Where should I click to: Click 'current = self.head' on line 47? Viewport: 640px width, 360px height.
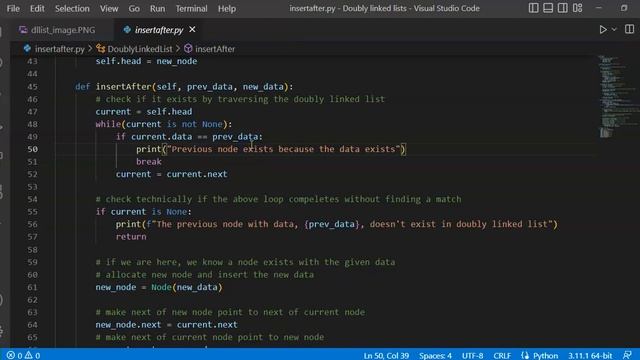click(144, 111)
